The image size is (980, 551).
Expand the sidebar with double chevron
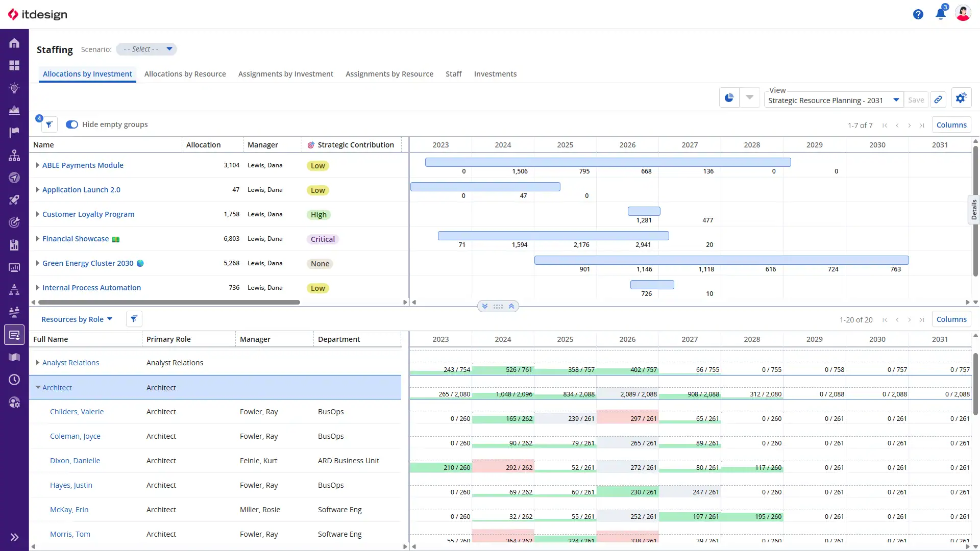click(14, 537)
